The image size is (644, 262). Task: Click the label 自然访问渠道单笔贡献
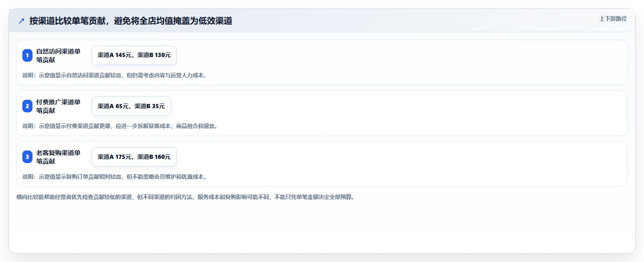point(58,55)
